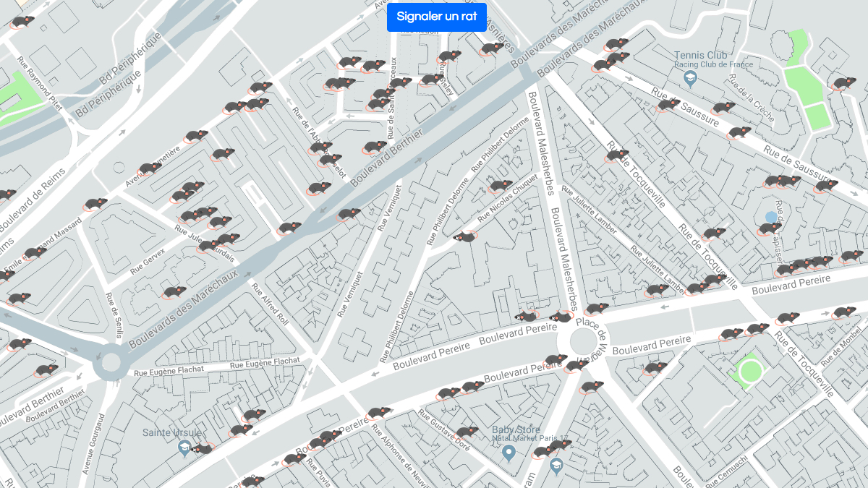Image resolution: width=868 pixels, height=488 pixels.
Task: Click the "Tennis Club" map label text
Action: tap(701, 55)
